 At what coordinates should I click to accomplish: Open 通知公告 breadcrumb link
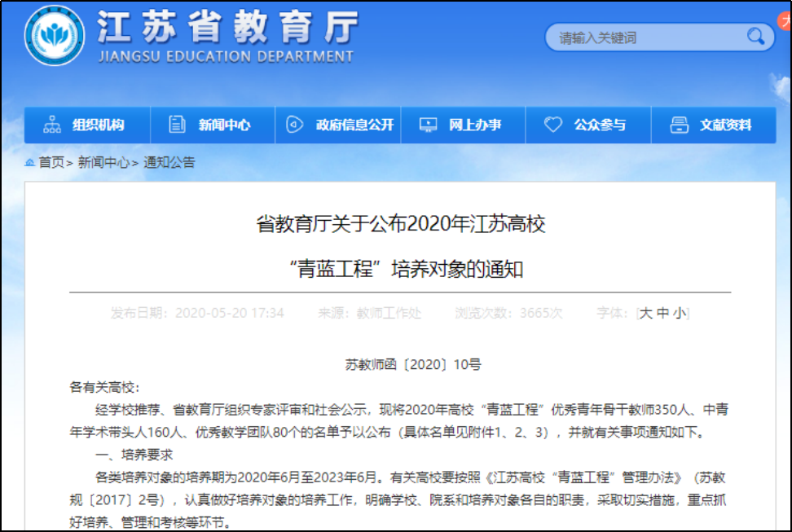coord(169,163)
